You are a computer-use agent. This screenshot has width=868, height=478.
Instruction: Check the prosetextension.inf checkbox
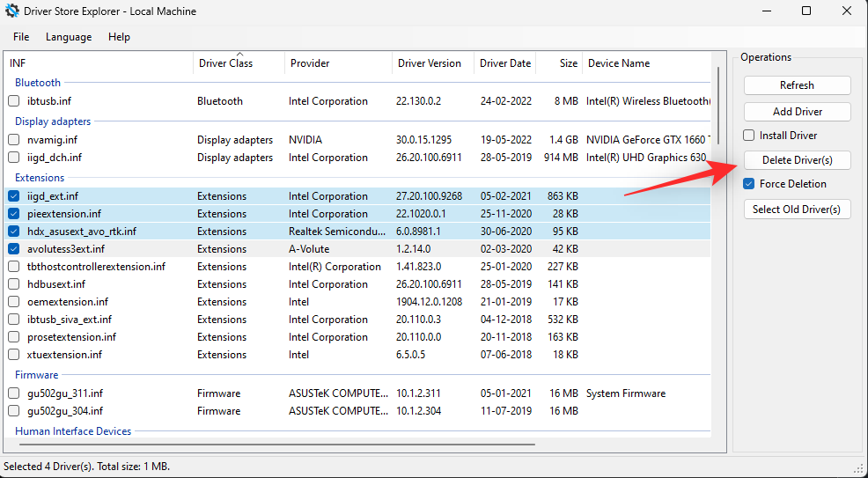14,337
